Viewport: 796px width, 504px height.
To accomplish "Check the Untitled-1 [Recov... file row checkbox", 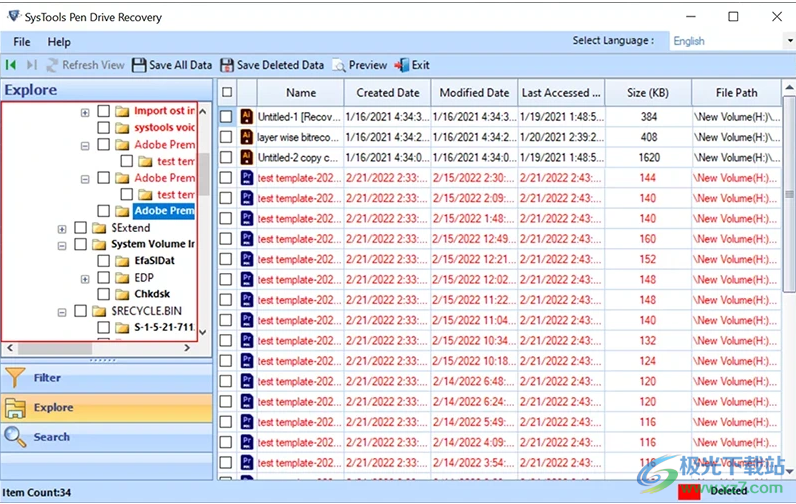I will pyautogui.click(x=226, y=117).
